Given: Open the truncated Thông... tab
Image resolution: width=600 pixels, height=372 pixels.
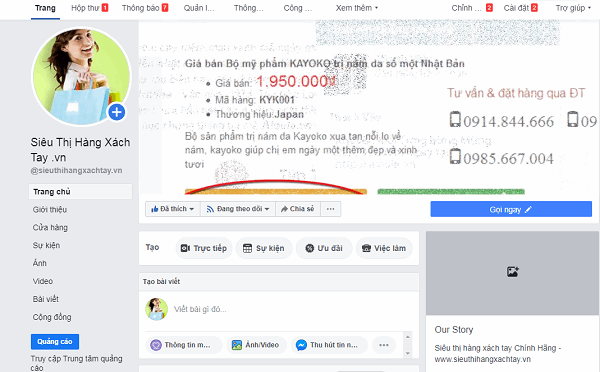Looking at the screenshot, I should coord(249,8).
